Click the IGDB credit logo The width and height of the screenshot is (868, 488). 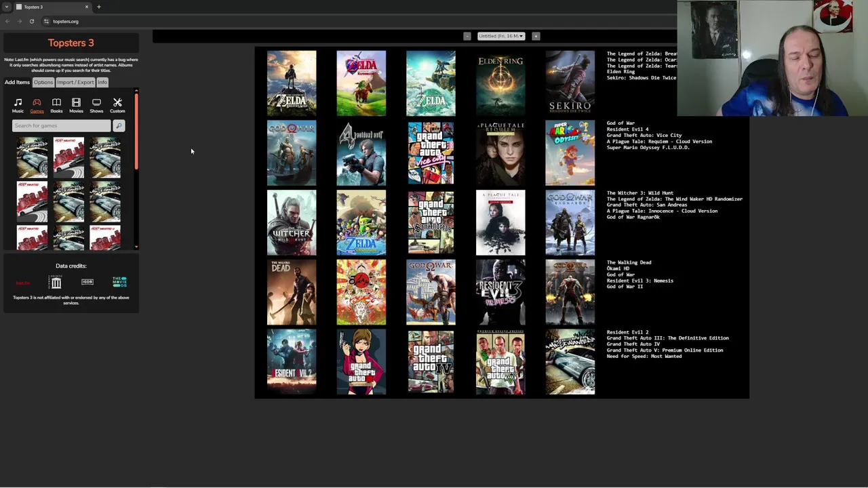tap(87, 282)
